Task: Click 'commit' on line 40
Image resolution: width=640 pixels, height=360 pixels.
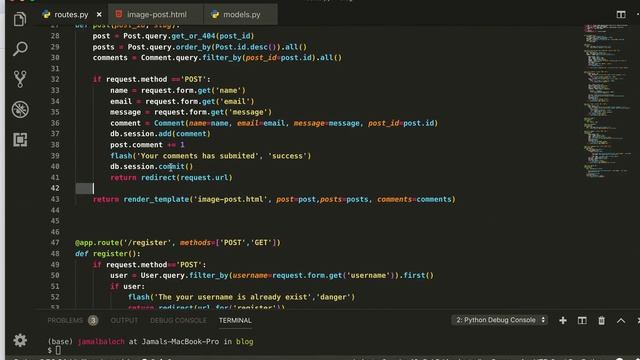Action: pyautogui.click(x=171, y=167)
